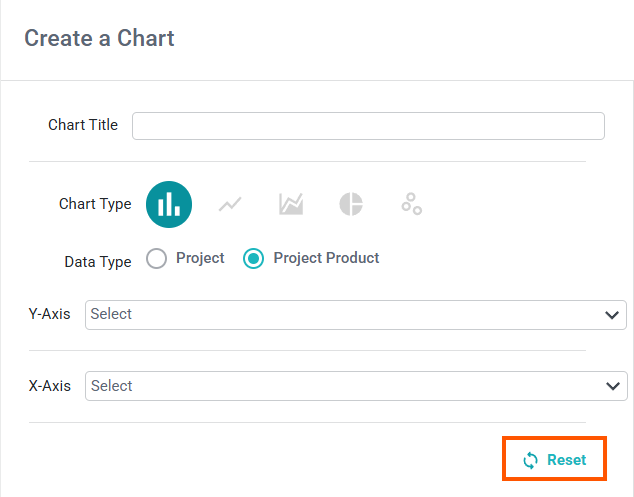Open the Y-Axis Select dropdown
The image size is (634, 497).
pyautogui.click(x=356, y=315)
